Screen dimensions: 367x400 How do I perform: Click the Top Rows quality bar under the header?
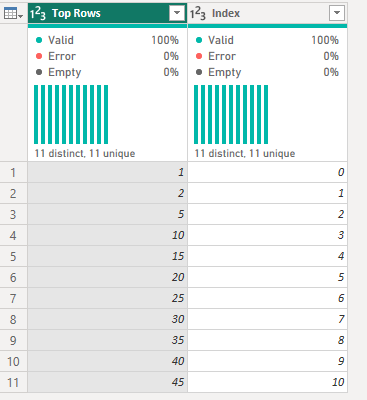(x=107, y=26)
